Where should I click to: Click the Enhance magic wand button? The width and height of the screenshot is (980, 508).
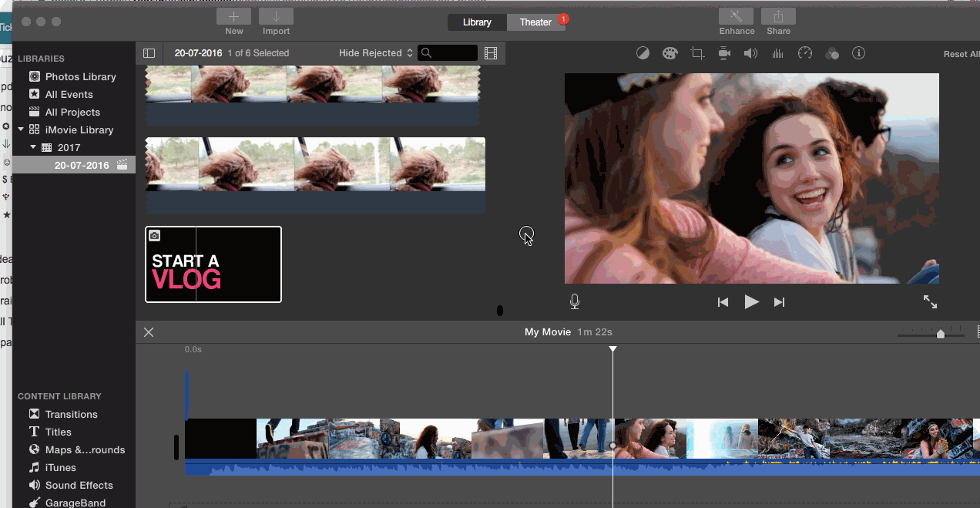(737, 17)
